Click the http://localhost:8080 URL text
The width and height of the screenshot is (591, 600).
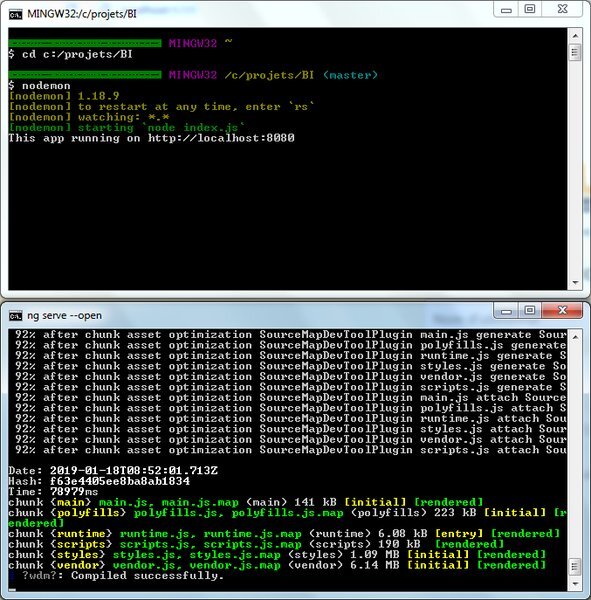(x=221, y=138)
